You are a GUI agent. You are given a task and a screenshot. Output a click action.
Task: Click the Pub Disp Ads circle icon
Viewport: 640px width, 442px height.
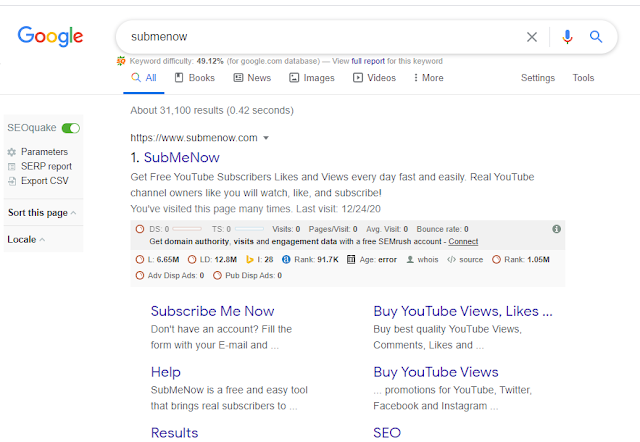pyautogui.click(x=217, y=275)
